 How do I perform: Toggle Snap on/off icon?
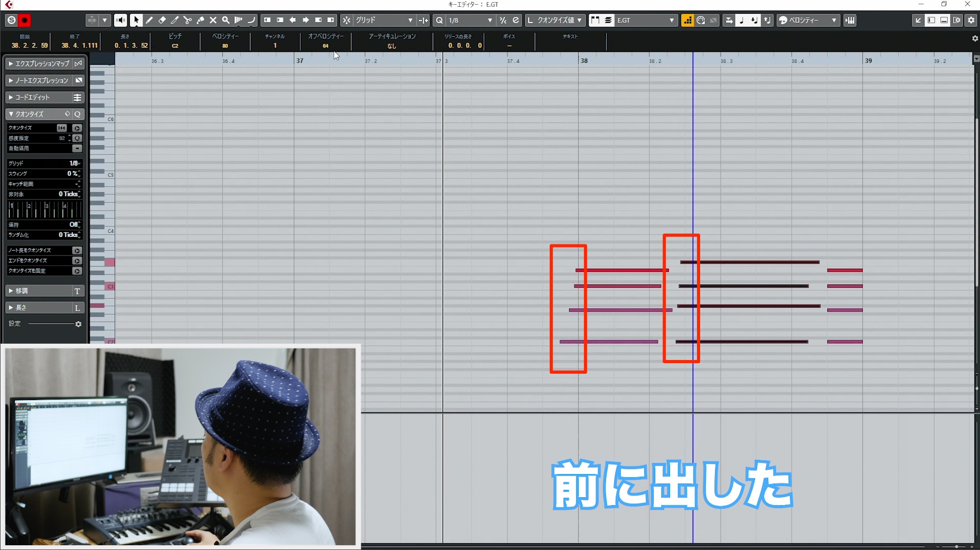346,20
